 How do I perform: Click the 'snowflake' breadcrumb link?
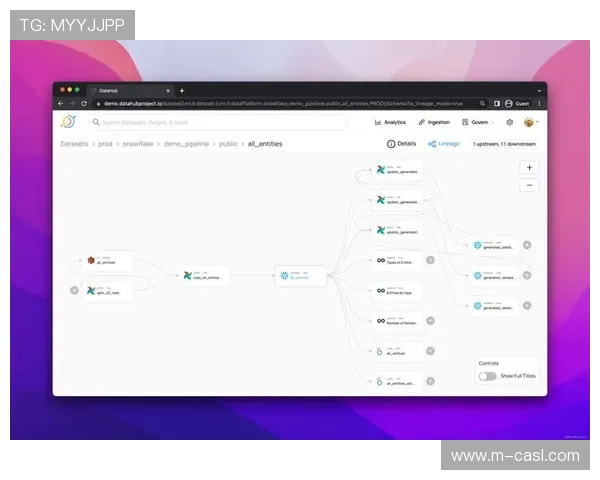(138, 144)
